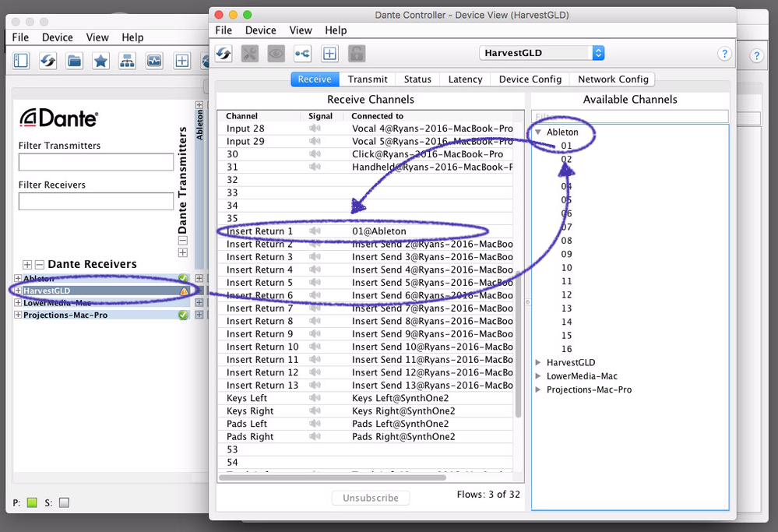Click the refresh icon in Device View toolbar
This screenshot has width=778, height=532.
click(224, 53)
